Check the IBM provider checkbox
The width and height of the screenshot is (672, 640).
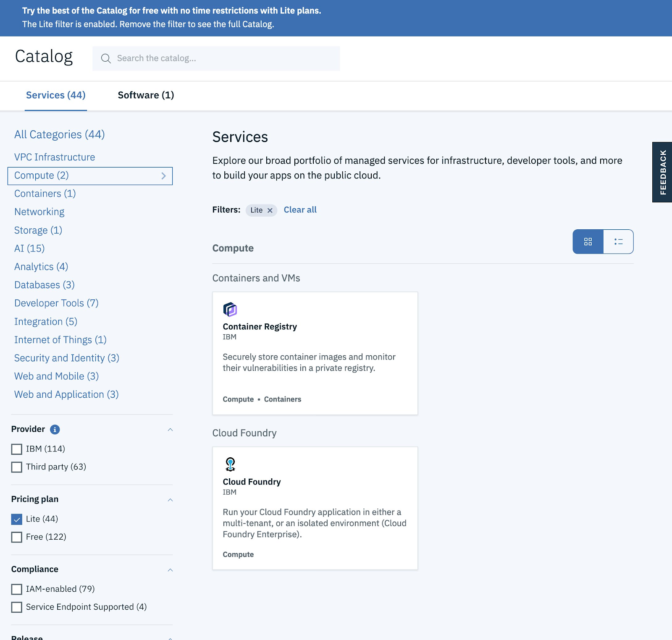pyautogui.click(x=17, y=449)
